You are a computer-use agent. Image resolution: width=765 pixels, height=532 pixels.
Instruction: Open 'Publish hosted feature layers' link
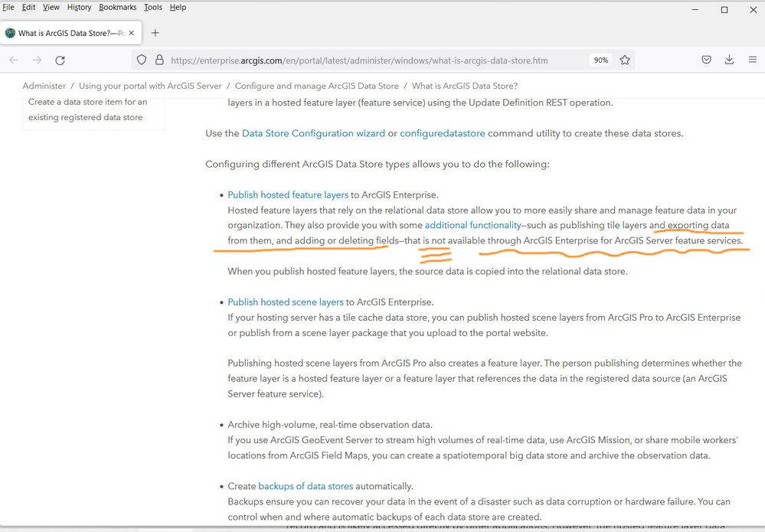click(288, 194)
